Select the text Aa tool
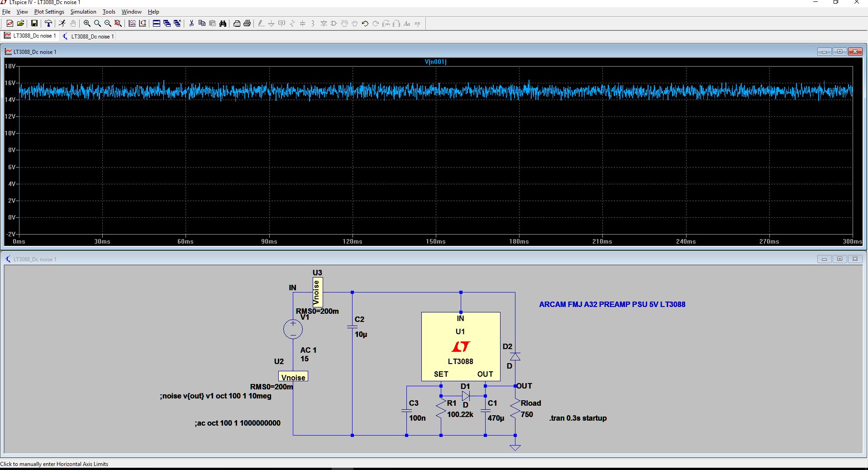Screen dimensions: 868x470 [x=407, y=24]
